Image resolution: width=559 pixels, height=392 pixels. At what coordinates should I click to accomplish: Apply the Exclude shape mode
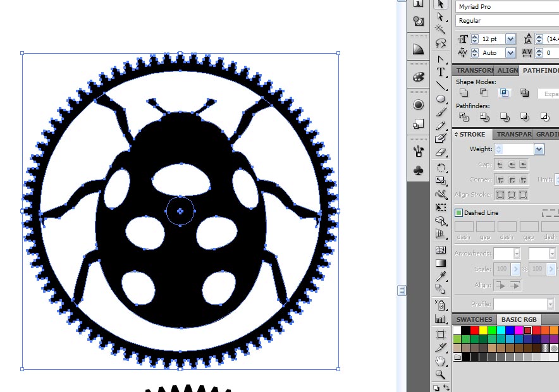point(524,93)
